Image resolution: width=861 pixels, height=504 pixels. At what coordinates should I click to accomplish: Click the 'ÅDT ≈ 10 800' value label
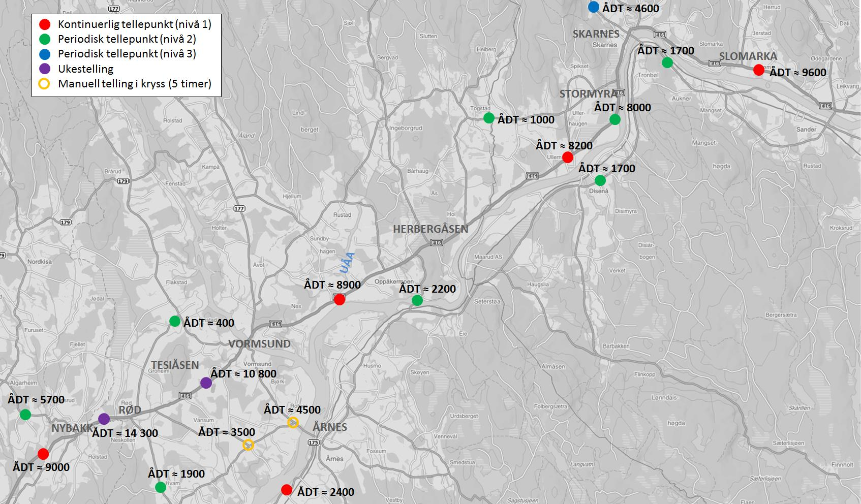(243, 374)
